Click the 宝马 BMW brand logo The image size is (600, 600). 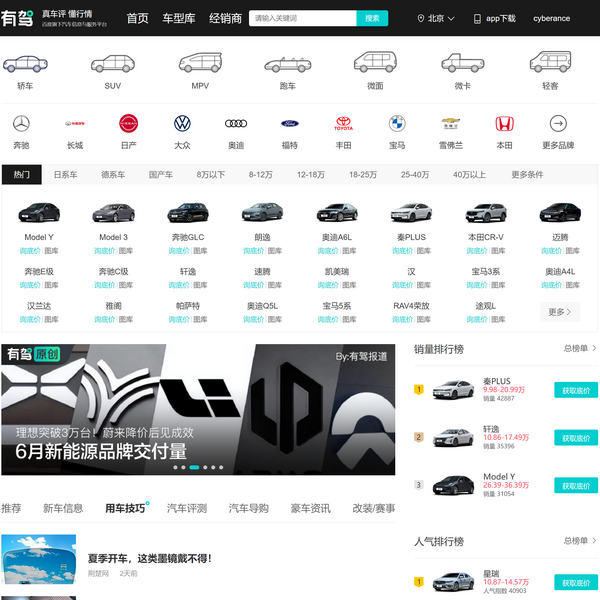397,124
